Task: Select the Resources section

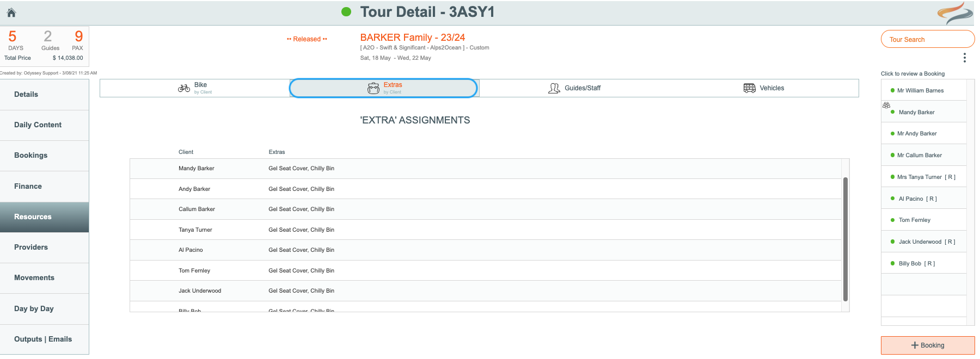Action: 45,217
